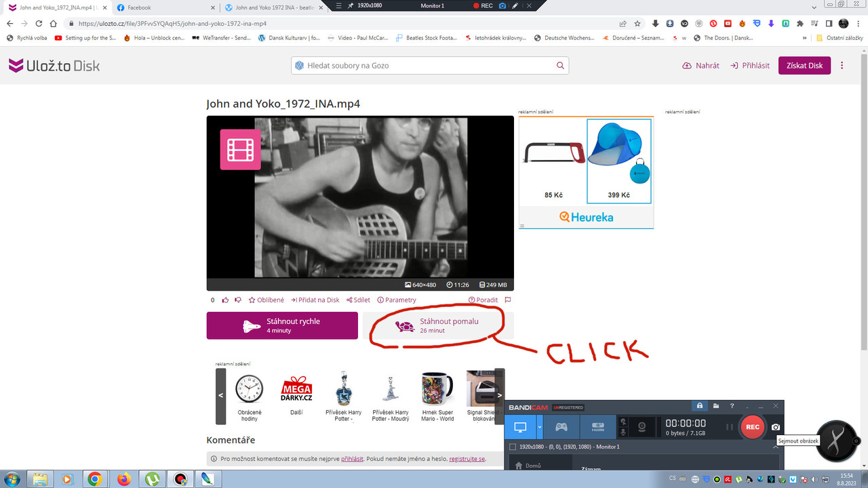Switch Bandicam to HDMI device recording mode
Viewport: 868px width, 488px height.
coord(597,427)
